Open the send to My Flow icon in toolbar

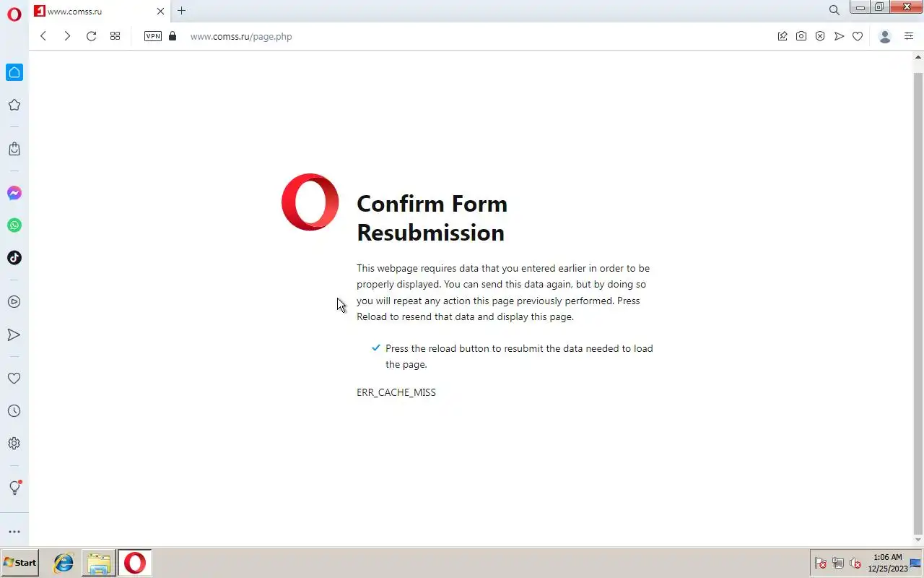pos(839,36)
